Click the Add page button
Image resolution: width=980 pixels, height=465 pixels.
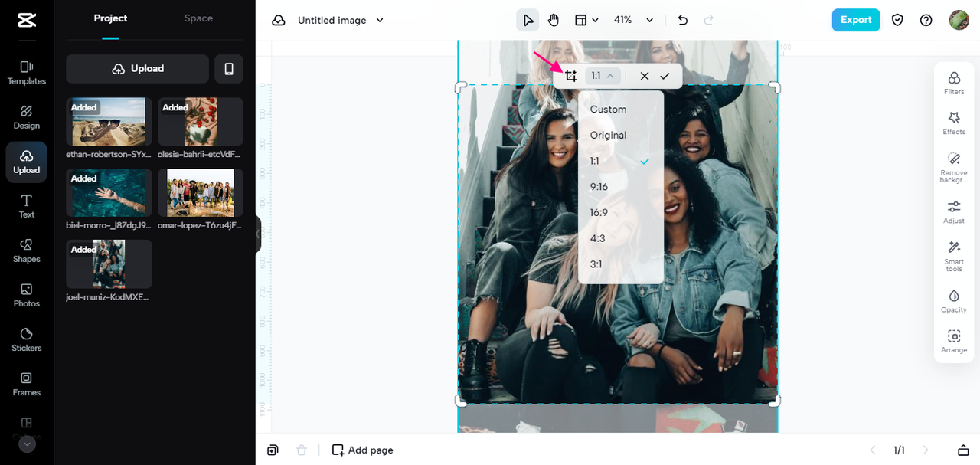click(363, 450)
